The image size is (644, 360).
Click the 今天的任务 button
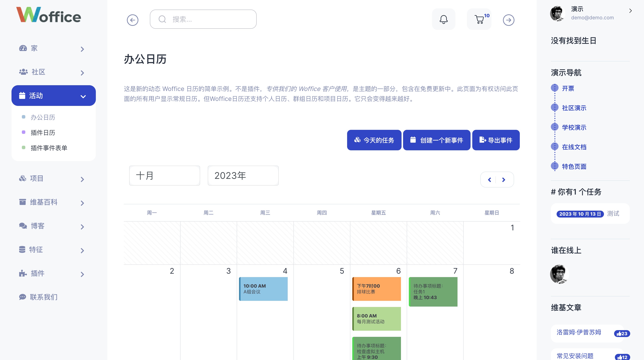click(x=374, y=140)
